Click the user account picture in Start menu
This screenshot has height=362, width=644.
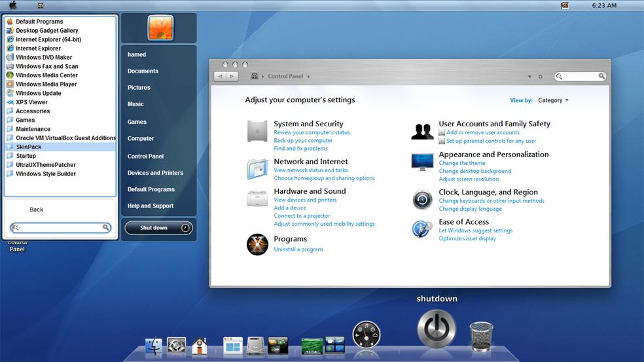[x=160, y=28]
